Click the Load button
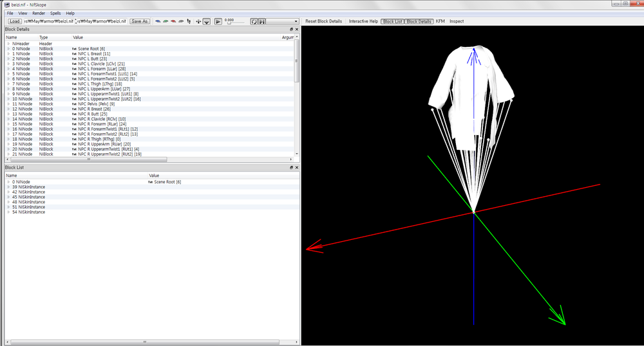Image resolution: width=644 pixels, height=346 pixels. pyautogui.click(x=14, y=21)
